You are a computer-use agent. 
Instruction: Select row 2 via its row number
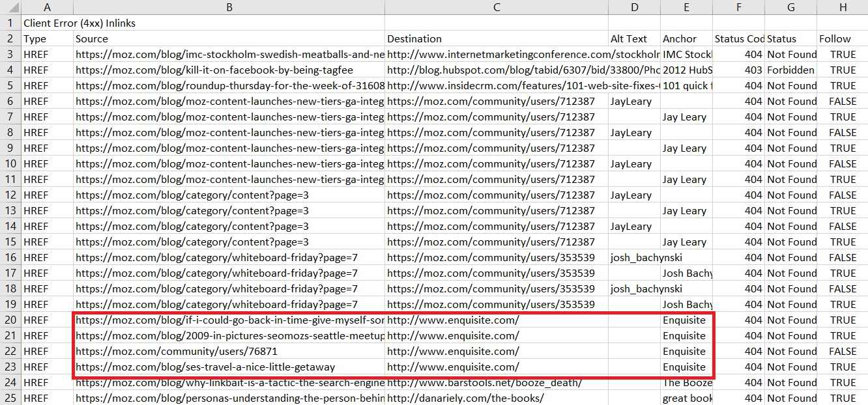click(x=9, y=38)
